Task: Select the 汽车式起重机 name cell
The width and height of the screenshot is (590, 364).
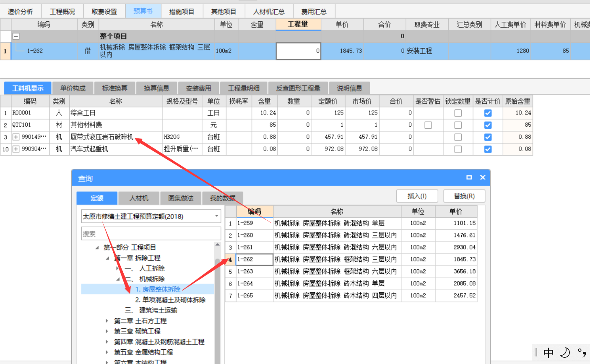Action: 116,149
